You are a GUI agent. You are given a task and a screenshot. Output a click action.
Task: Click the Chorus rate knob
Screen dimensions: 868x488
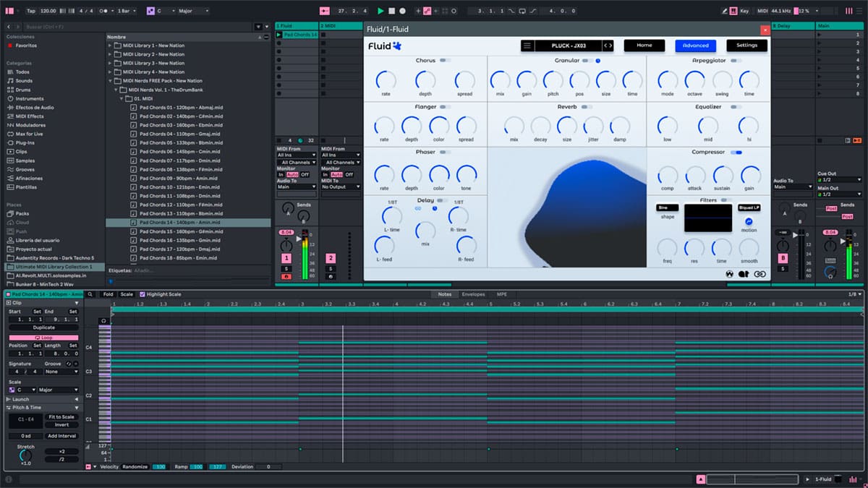point(386,80)
